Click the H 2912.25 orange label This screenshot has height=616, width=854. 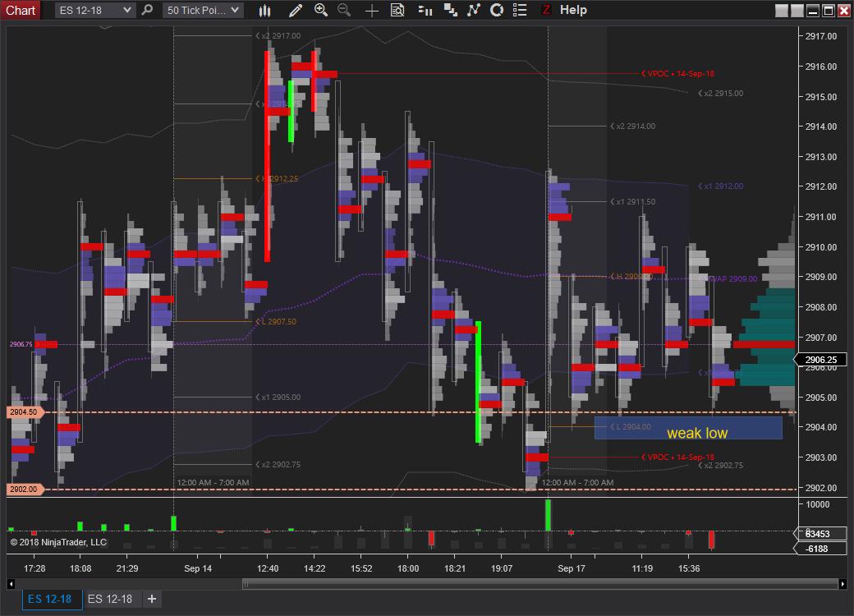tap(277, 179)
